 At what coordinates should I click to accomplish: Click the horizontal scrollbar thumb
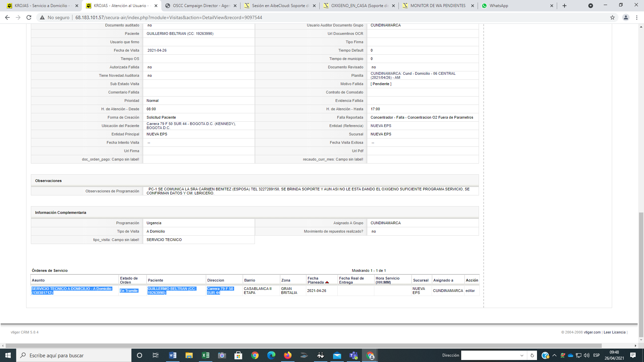point(304,346)
